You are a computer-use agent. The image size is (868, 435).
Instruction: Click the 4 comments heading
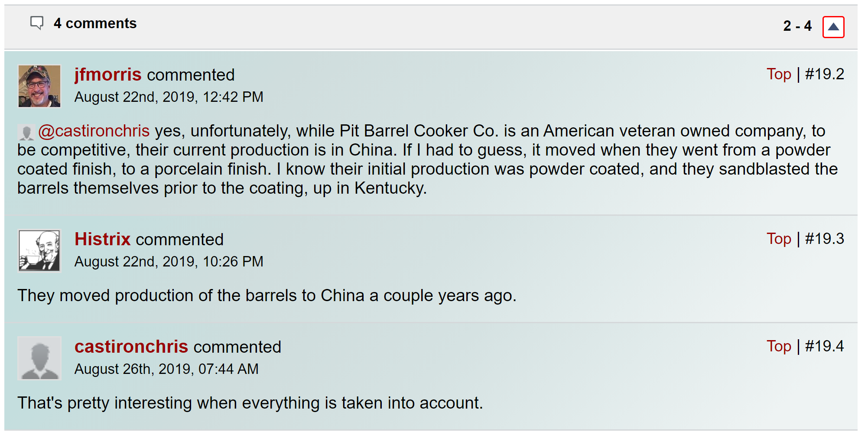point(95,23)
